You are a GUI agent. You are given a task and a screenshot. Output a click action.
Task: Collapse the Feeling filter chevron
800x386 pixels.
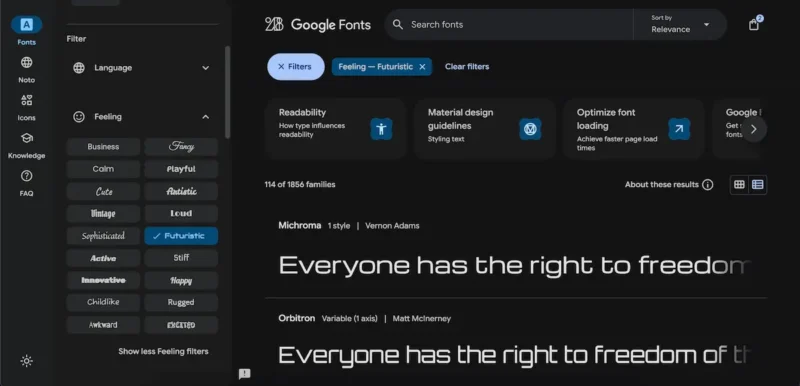click(x=206, y=117)
